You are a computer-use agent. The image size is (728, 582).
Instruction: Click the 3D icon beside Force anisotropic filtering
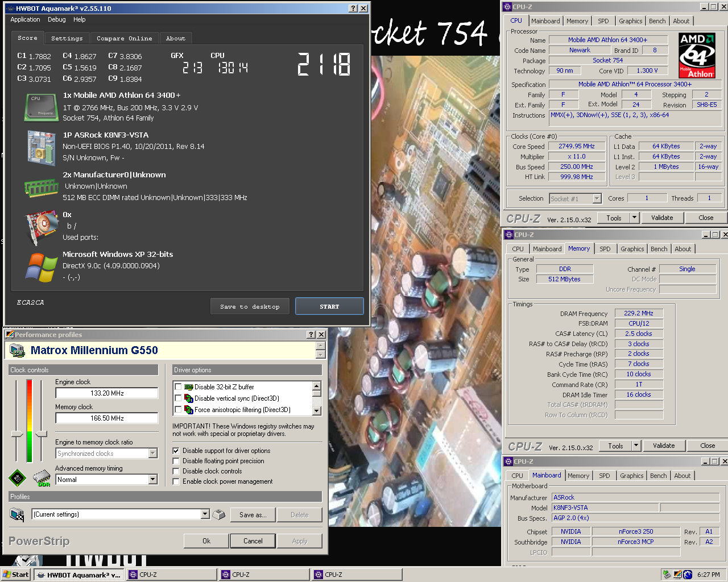point(189,410)
